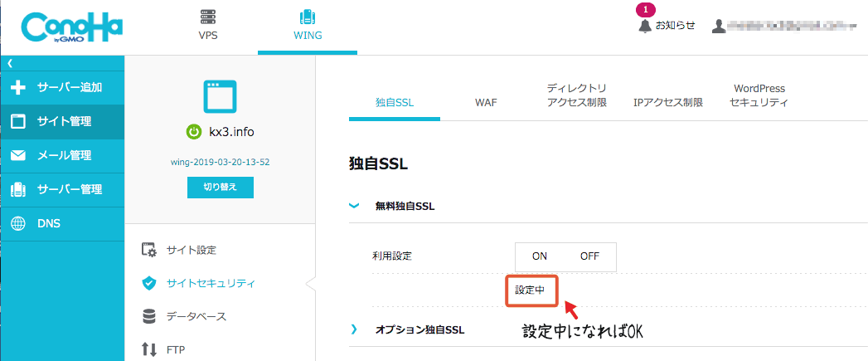Click the globe icon for DNS

pos(18,223)
